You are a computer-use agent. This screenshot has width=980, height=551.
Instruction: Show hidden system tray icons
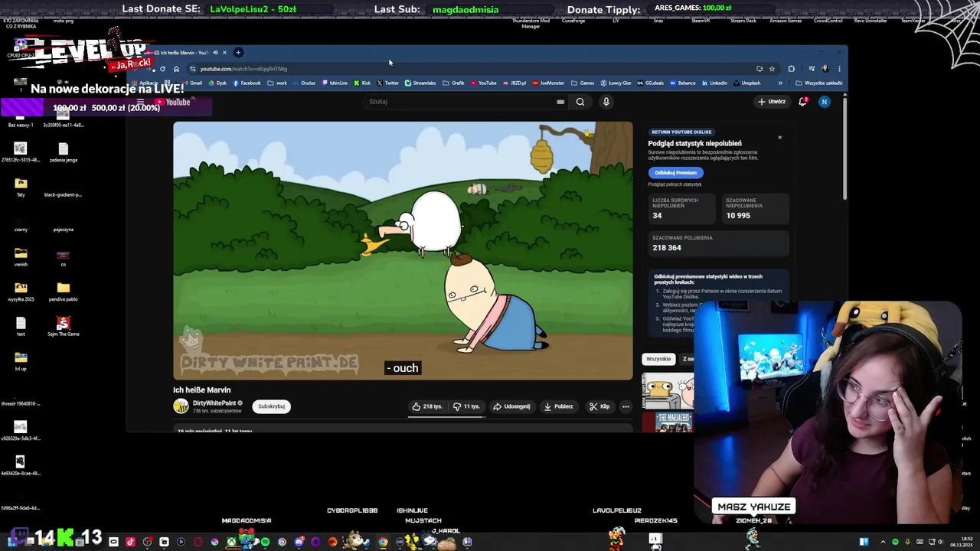883,542
